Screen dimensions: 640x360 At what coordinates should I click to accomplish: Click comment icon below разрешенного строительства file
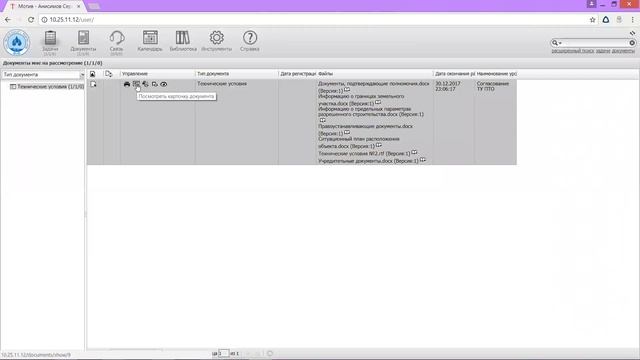tap(322, 120)
